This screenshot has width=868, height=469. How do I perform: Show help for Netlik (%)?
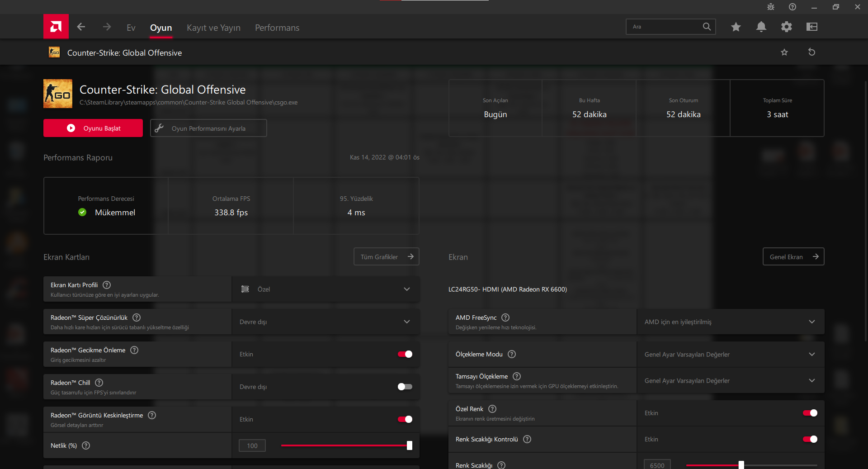pyautogui.click(x=86, y=445)
